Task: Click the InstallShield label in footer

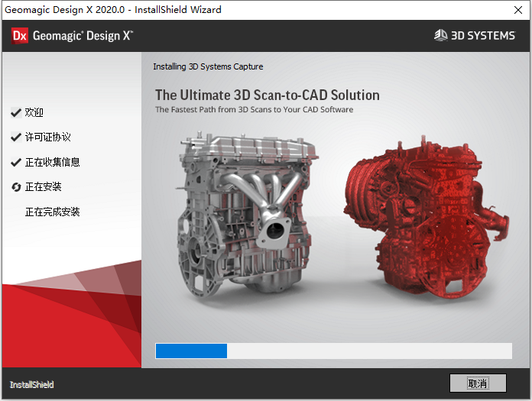Action: [31, 385]
